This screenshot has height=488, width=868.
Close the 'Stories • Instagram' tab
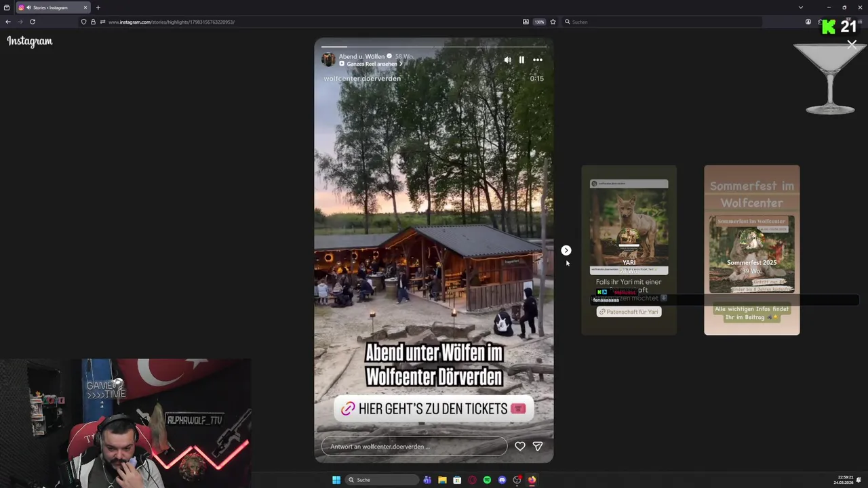(x=85, y=7)
